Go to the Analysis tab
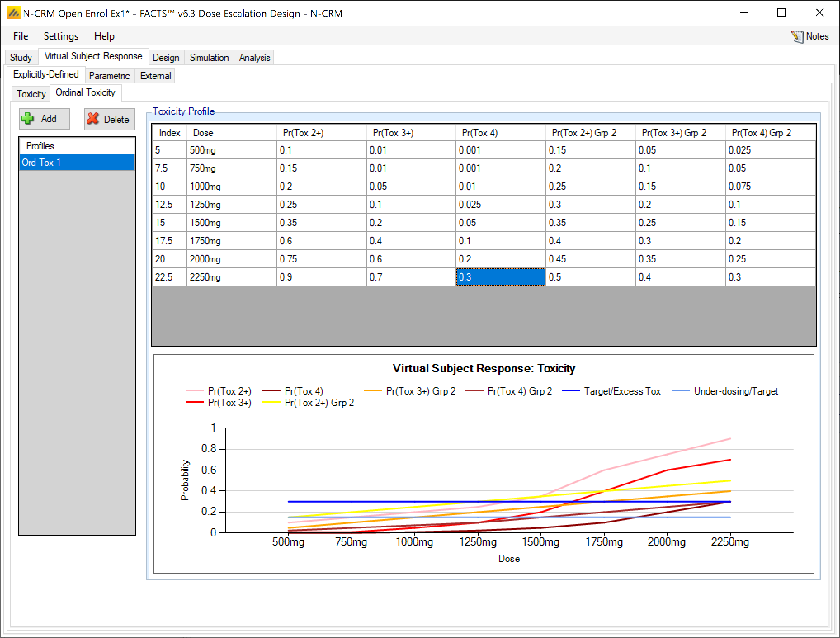The height and width of the screenshot is (638, 840). [254, 58]
